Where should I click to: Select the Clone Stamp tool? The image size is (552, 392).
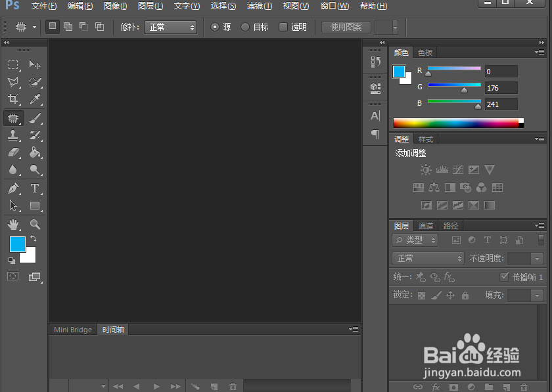tap(13, 135)
